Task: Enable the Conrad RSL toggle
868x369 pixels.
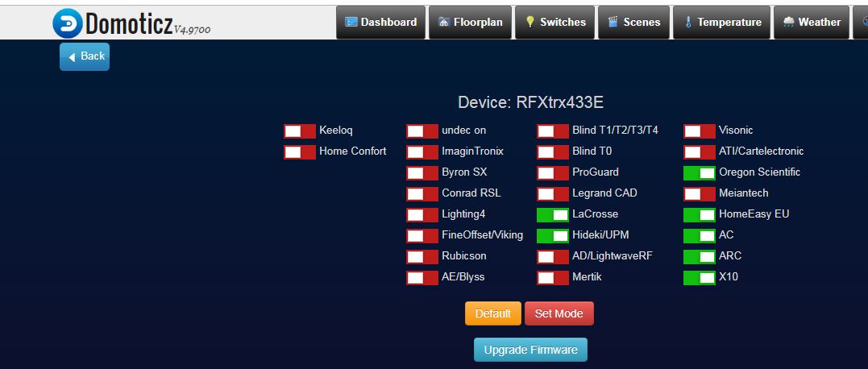Action: (422, 194)
